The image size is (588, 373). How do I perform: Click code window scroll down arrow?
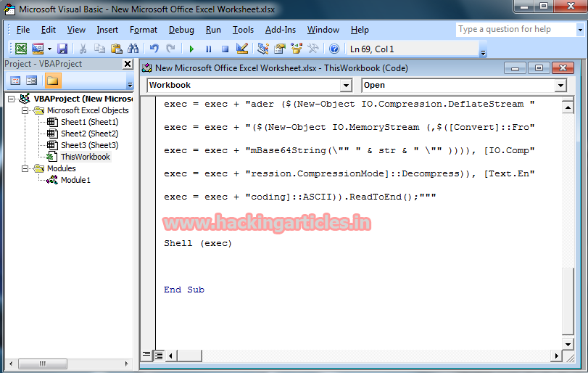568,344
